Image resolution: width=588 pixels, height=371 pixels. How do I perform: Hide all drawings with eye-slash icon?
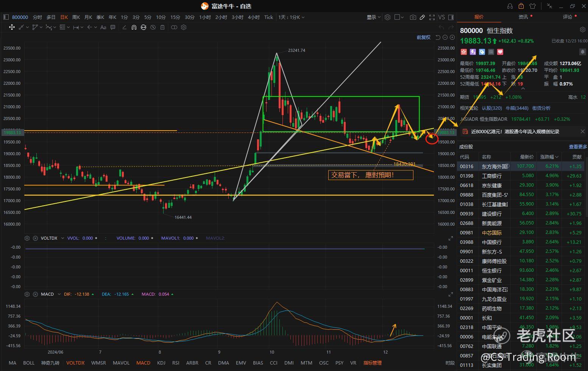point(153,27)
